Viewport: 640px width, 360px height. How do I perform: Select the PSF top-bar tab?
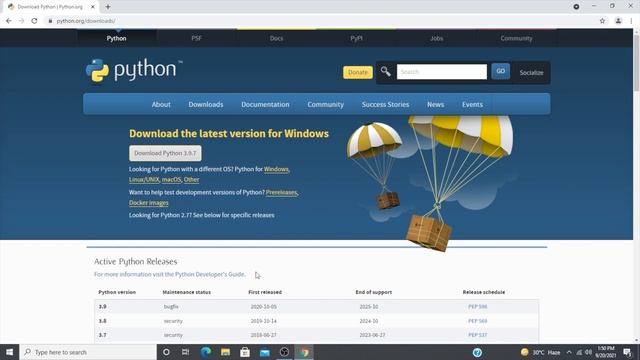pyautogui.click(x=196, y=38)
